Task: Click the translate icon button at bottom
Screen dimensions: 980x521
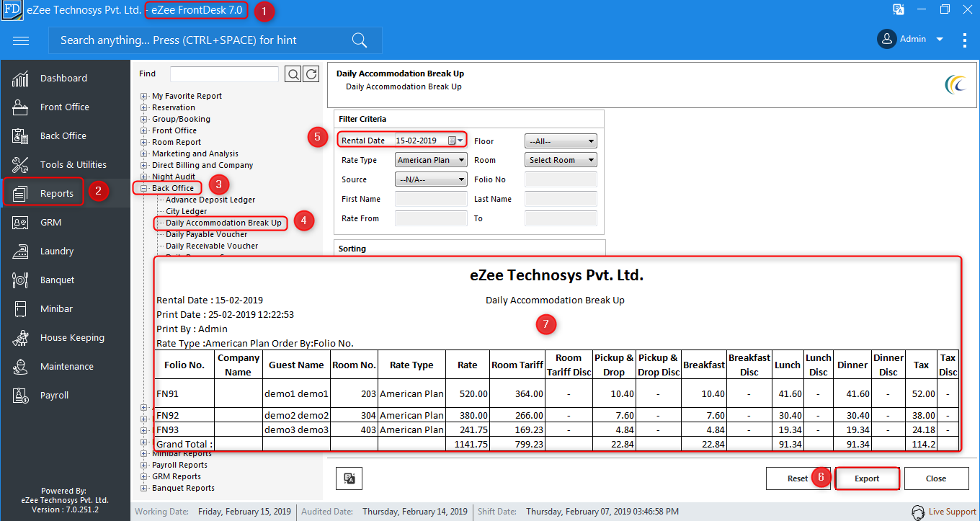Action: click(x=349, y=478)
